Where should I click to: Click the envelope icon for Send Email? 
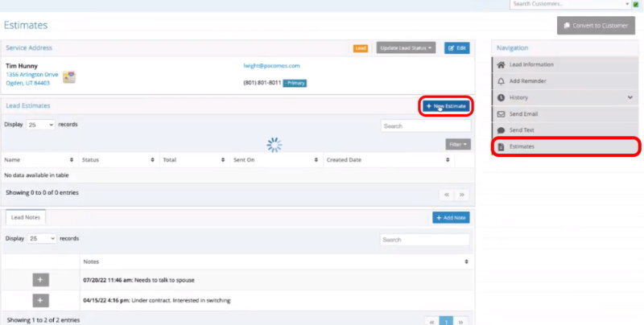pos(502,114)
